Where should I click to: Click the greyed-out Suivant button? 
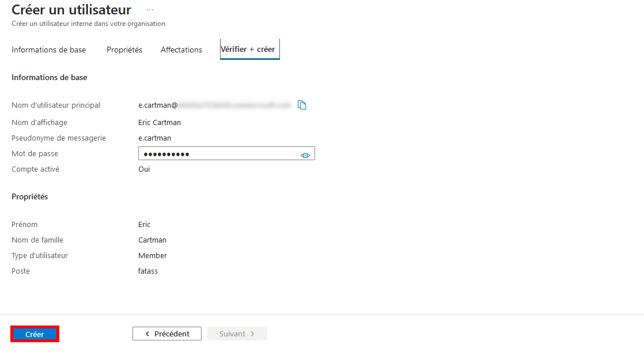(237, 334)
